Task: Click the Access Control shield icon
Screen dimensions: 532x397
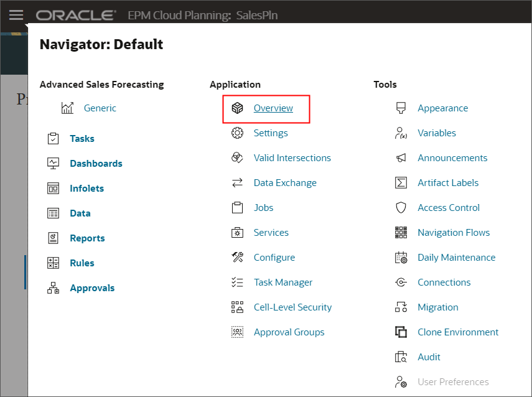Action: (401, 207)
